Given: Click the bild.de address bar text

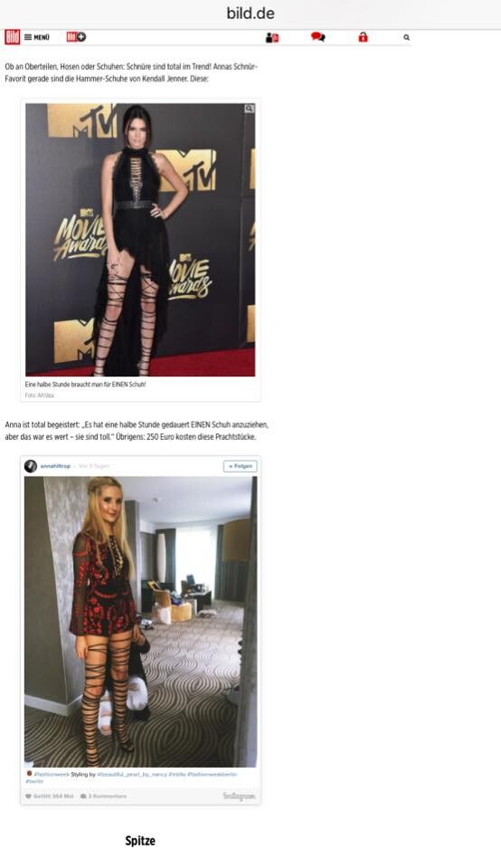Looking at the screenshot, I should [x=250, y=14].
